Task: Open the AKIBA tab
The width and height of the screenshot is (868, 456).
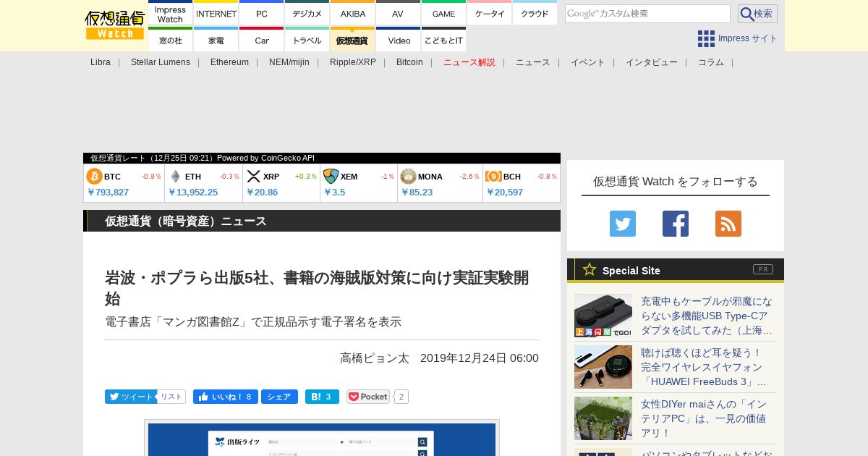Action: coord(353,14)
